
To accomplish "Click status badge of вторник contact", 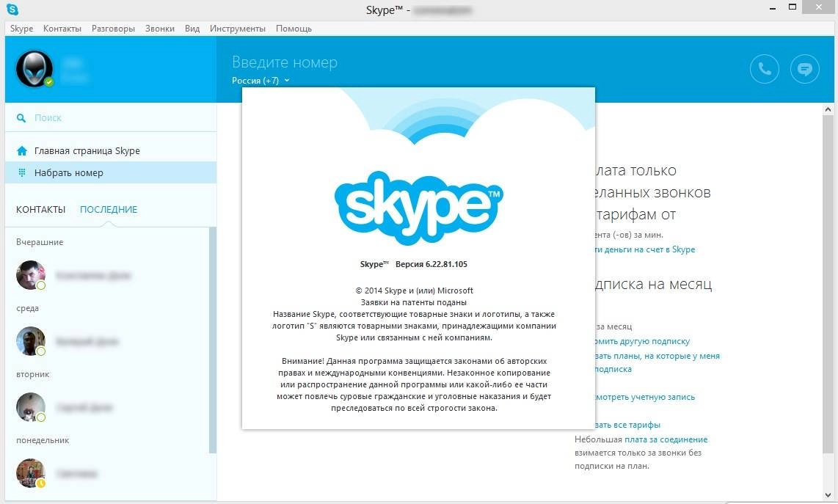I will point(41,417).
